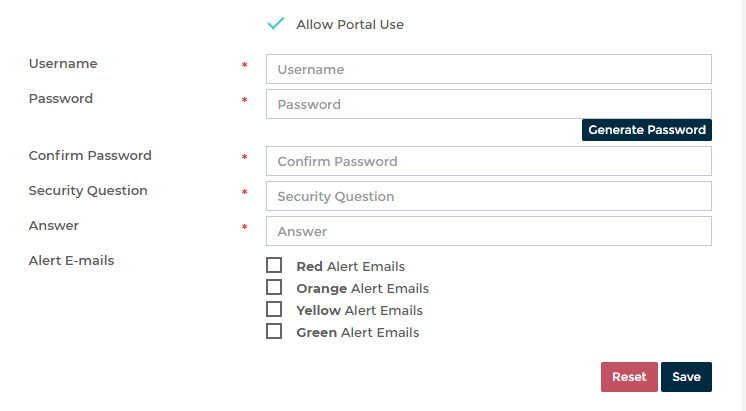Image resolution: width=746 pixels, height=411 pixels.
Task: Click the Confirm Password label on the left
Action: 90,156
